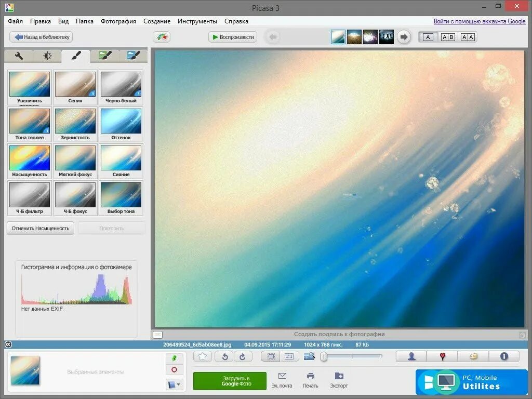Apply the Выбор тона effect
This screenshot has width=532, height=399.
click(x=121, y=198)
